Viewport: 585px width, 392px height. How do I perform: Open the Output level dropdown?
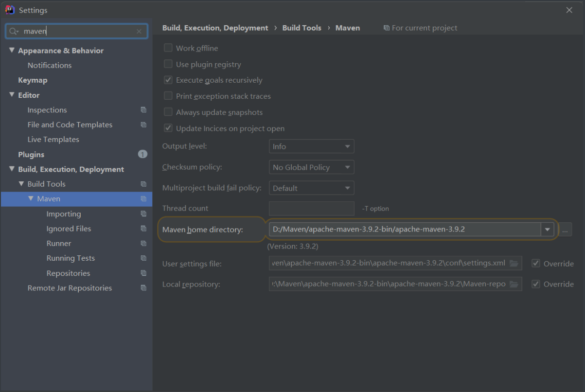point(311,146)
